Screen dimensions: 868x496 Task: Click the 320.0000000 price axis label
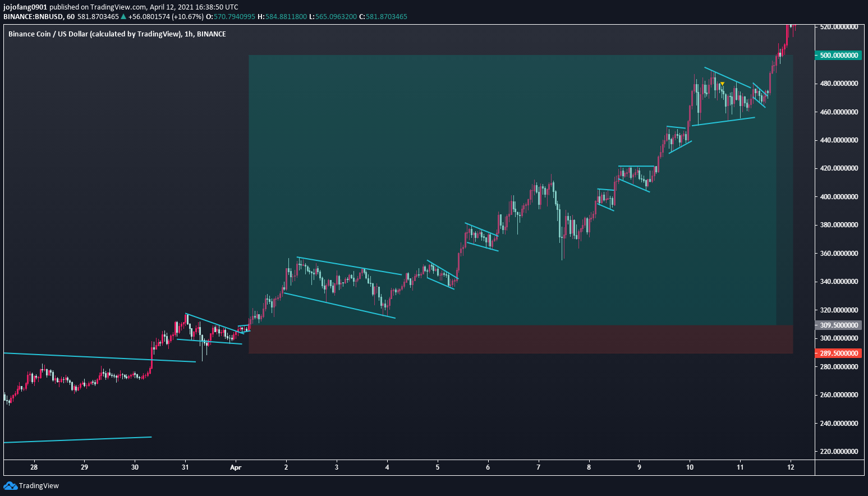coord(839,310)
